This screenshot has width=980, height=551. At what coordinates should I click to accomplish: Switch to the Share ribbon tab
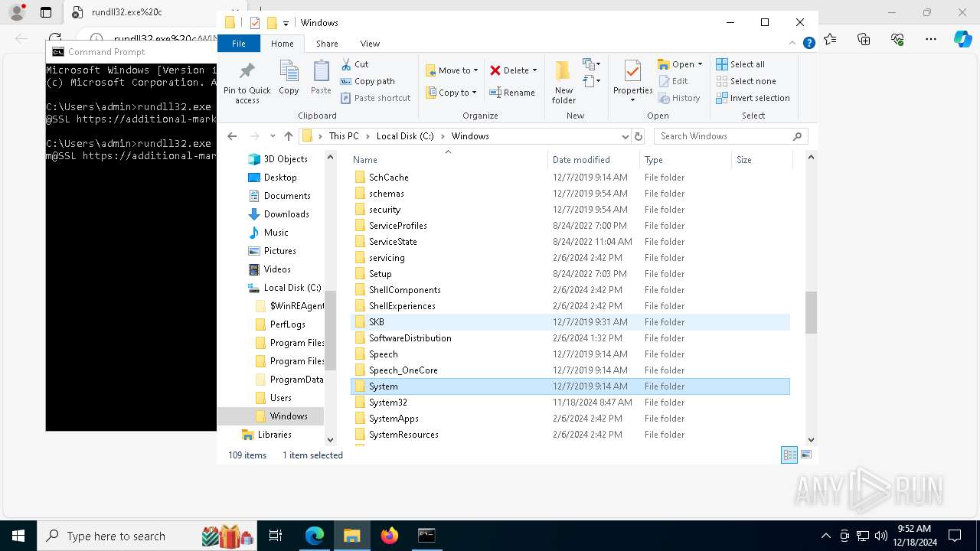click(327, 44)
